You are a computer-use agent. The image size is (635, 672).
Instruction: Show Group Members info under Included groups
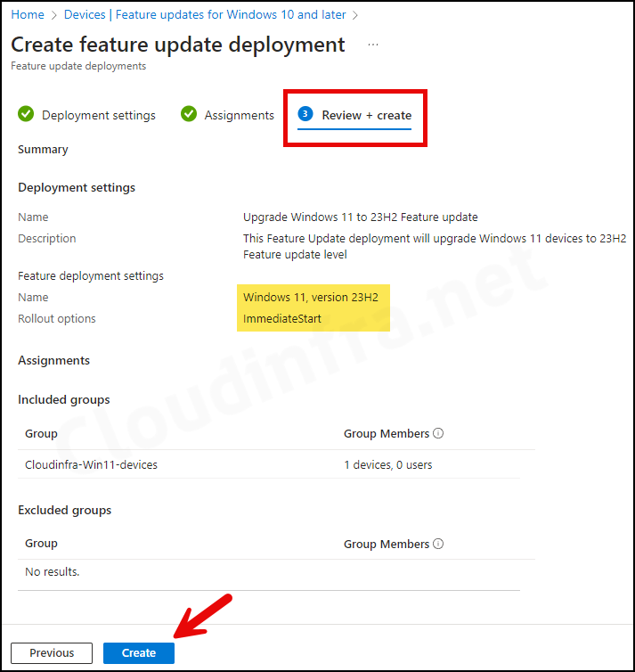coord(438,433)
